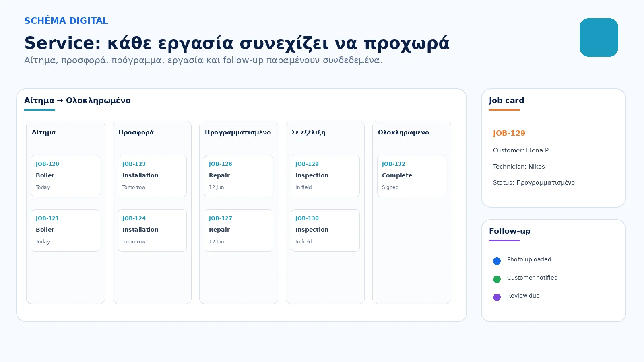Select the Αίτημα column header

(43, 132)
